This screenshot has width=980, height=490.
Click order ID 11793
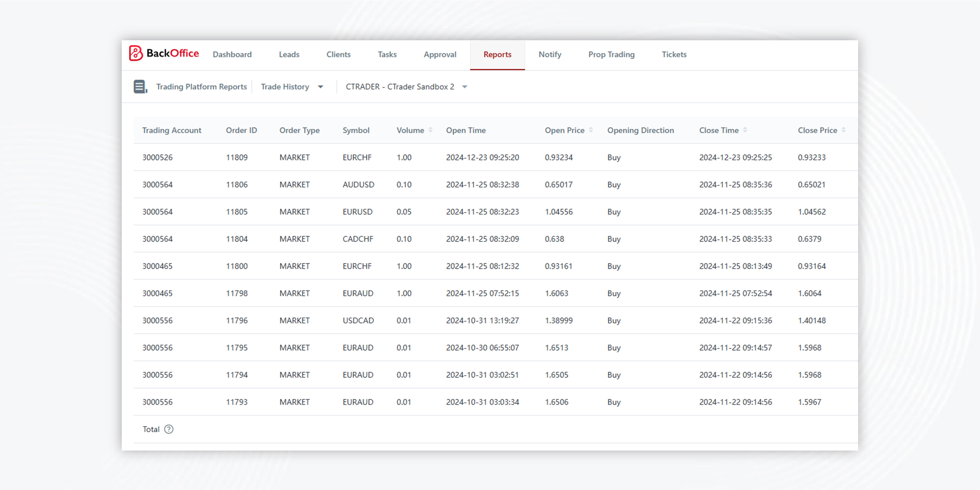237,402
